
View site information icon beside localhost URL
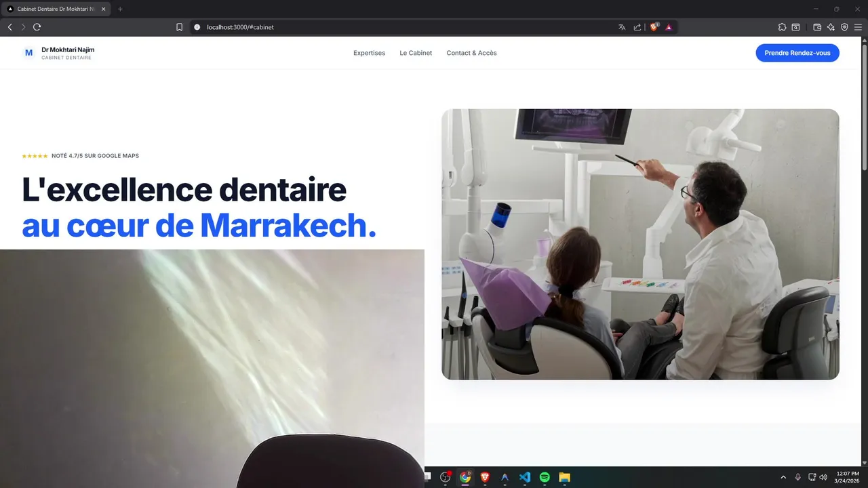click(197, 27)
